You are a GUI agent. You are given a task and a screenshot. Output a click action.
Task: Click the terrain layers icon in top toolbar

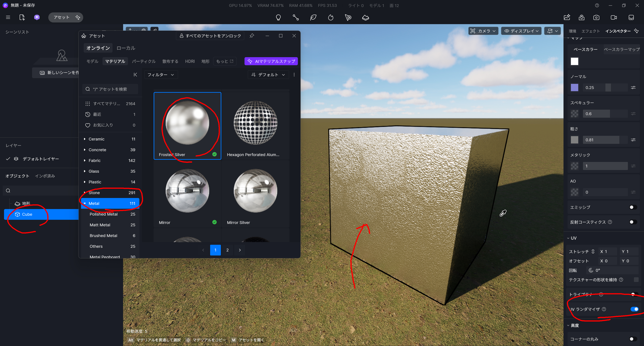tap(365, 17)
